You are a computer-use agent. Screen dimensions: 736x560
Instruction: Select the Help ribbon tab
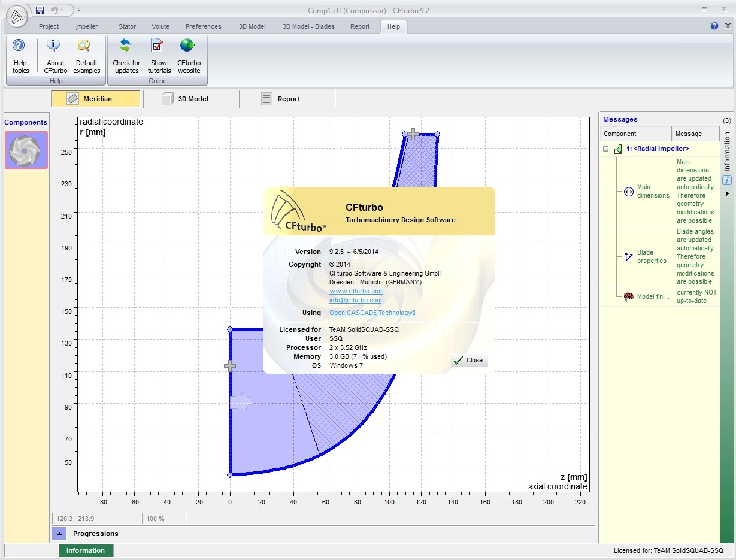point(393,26)
